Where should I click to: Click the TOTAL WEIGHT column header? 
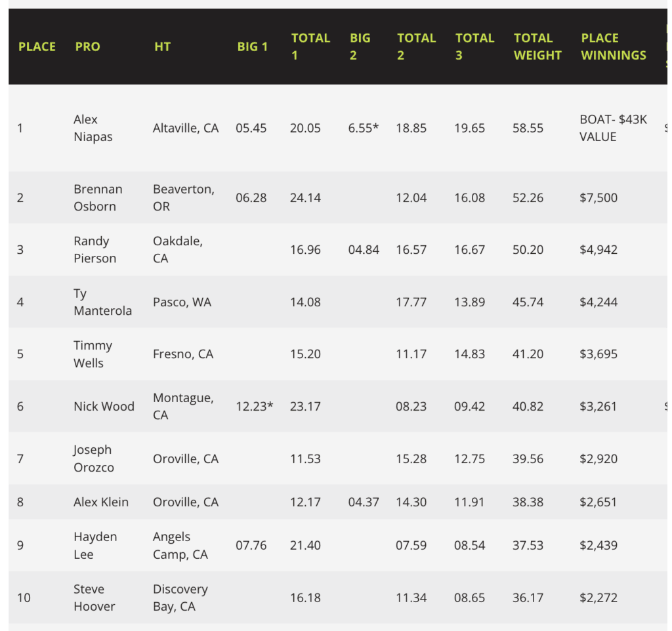point(537,47)
